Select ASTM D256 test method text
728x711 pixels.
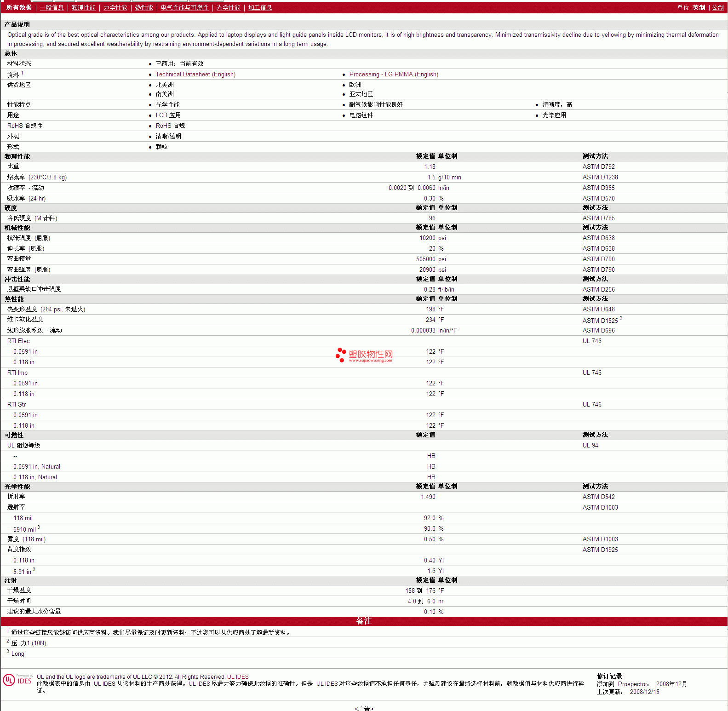click(598, 290)
